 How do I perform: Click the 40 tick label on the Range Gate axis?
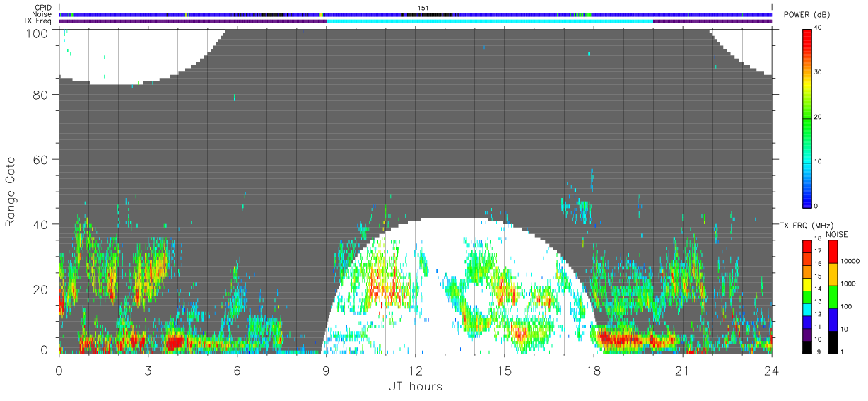pyautogui.click(x=42, y=224)
